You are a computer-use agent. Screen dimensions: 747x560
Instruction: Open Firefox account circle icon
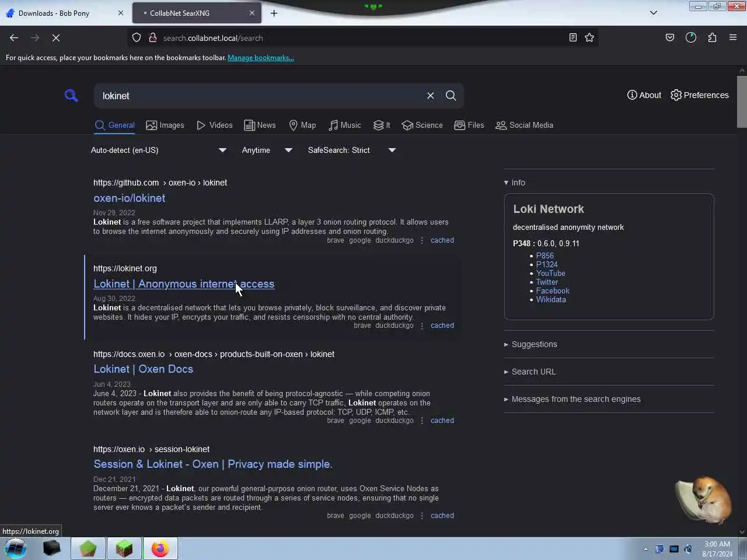coord(691,38)
